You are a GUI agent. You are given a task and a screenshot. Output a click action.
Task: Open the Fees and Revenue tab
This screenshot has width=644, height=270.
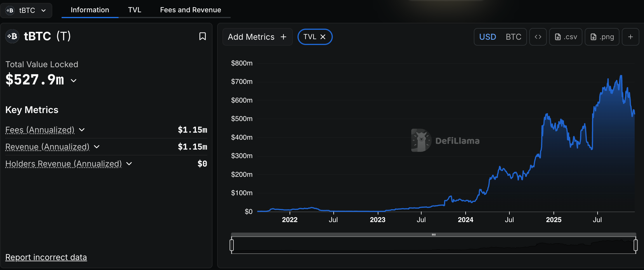[x=190, y=10]
